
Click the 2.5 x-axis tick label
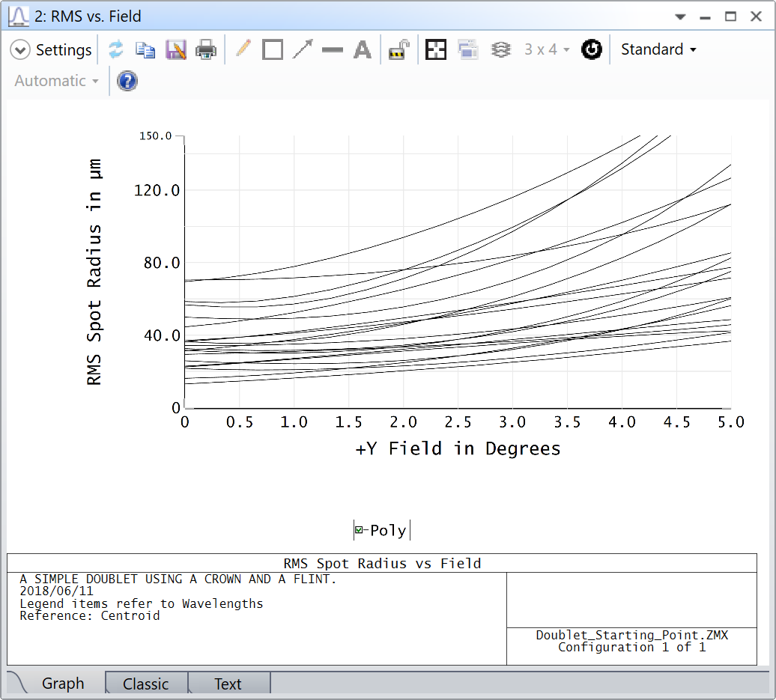pyautogui.click(x=458, y=422)
